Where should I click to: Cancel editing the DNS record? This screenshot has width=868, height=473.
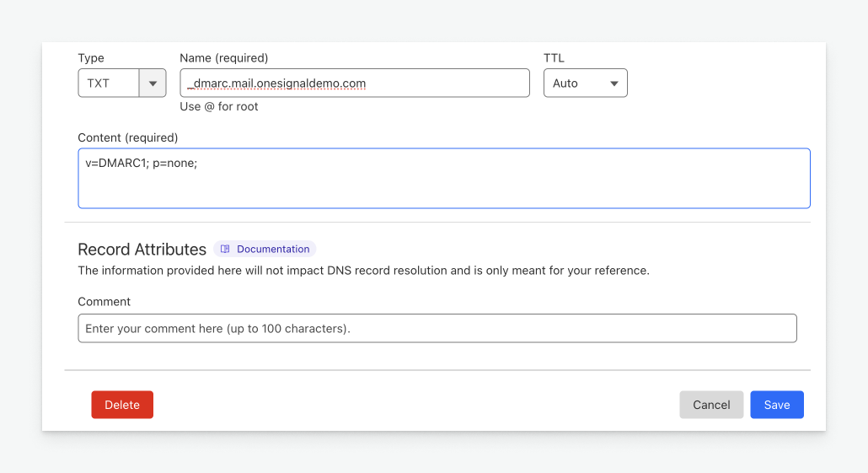711,405
